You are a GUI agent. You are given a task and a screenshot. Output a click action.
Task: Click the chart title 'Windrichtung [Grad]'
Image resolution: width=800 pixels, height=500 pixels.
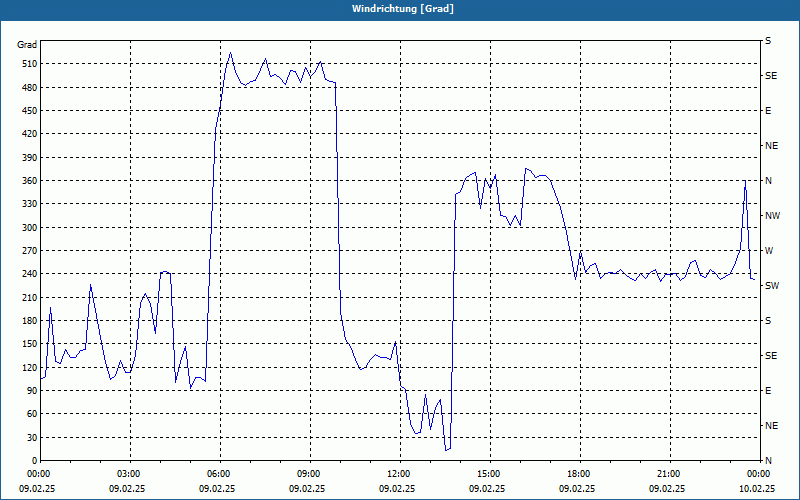point(403,9)
